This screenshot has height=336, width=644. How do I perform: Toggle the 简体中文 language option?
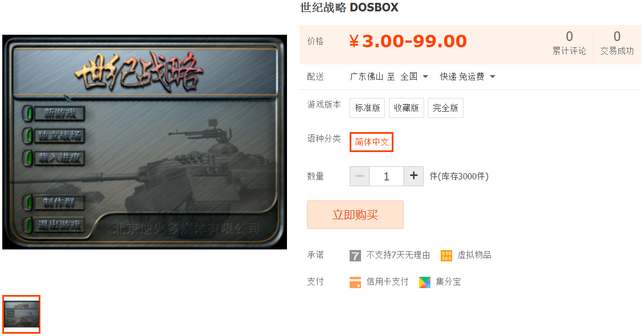371,142
